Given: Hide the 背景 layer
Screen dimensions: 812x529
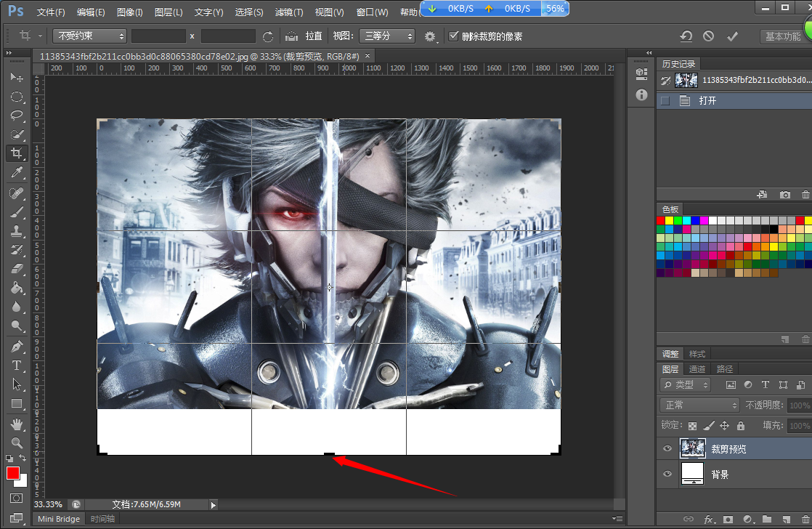Looking at the screenshot, I should tap(667, 474).
